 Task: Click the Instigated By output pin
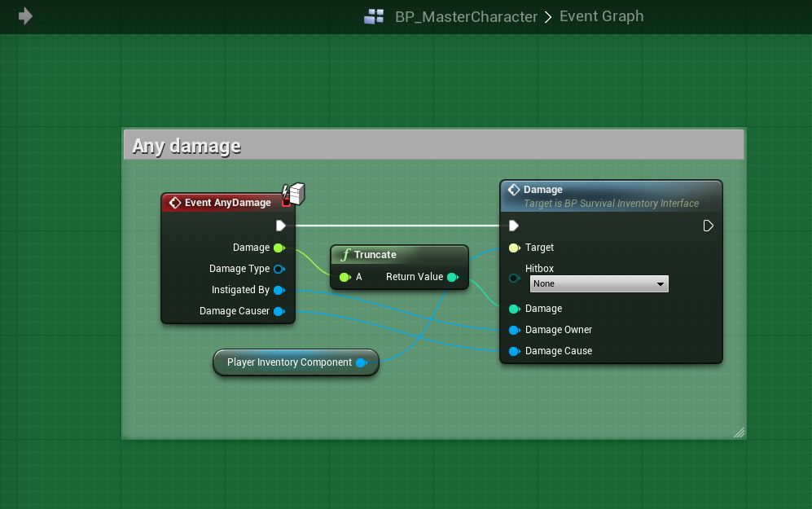coord(279,290)
